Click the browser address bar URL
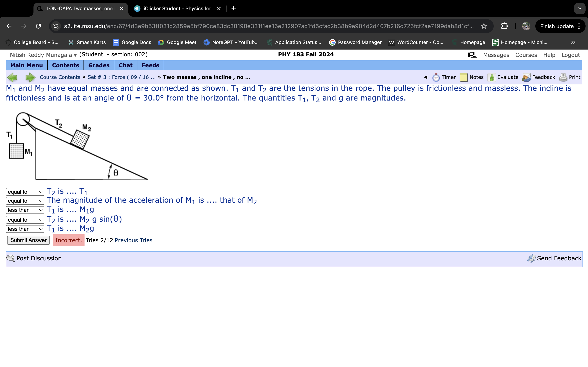Screen dimensions: 588x367 click(267, 26)
